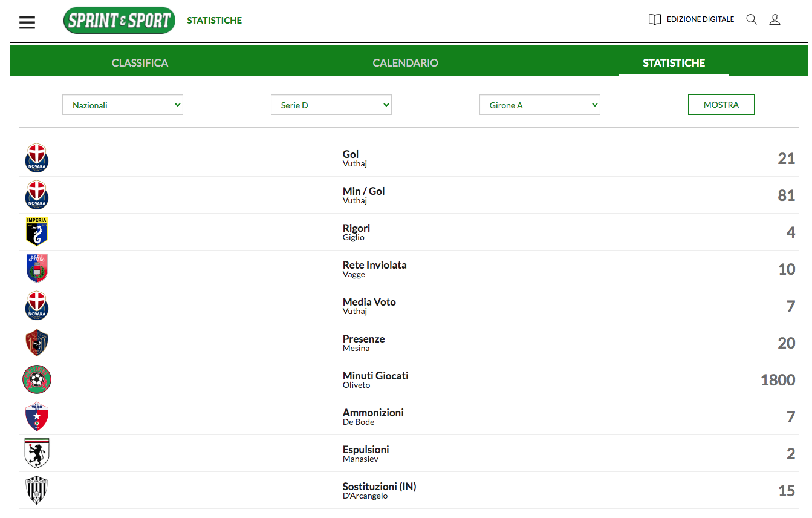The height and width of the screenshot is (518, 812).
Task: Open the Girone A dropdown
Action: coord(539,105)
